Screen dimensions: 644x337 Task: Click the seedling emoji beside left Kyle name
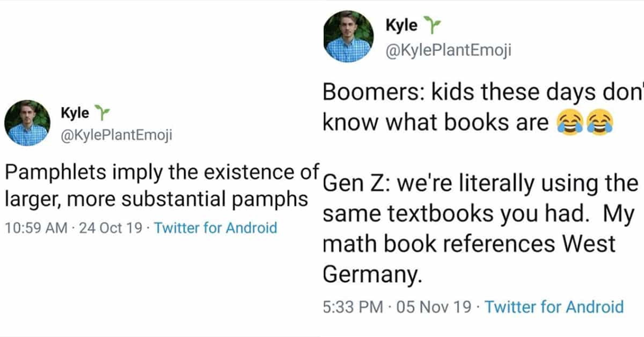tap(101, 113)
